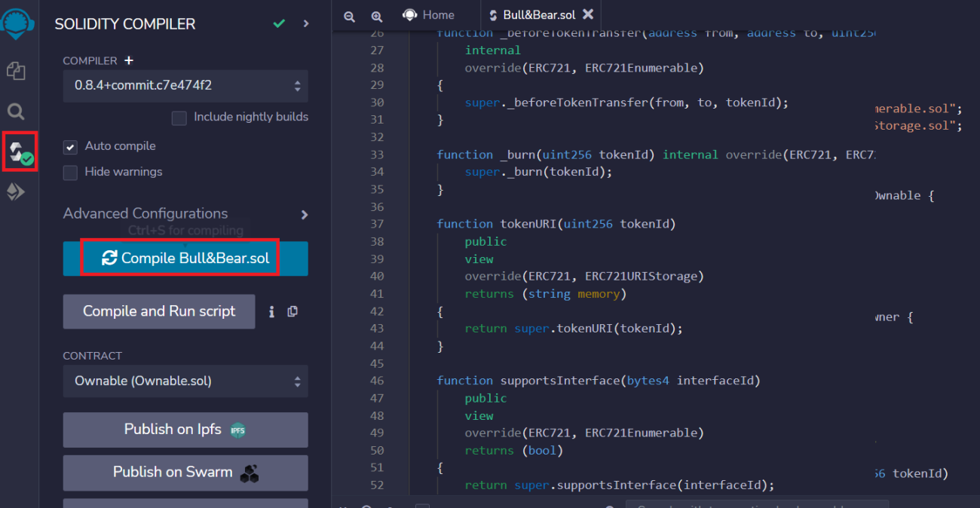Screen dimensions: 980x508
Task: Show info for Compile and Run script
Action: (x=271, y=311)
